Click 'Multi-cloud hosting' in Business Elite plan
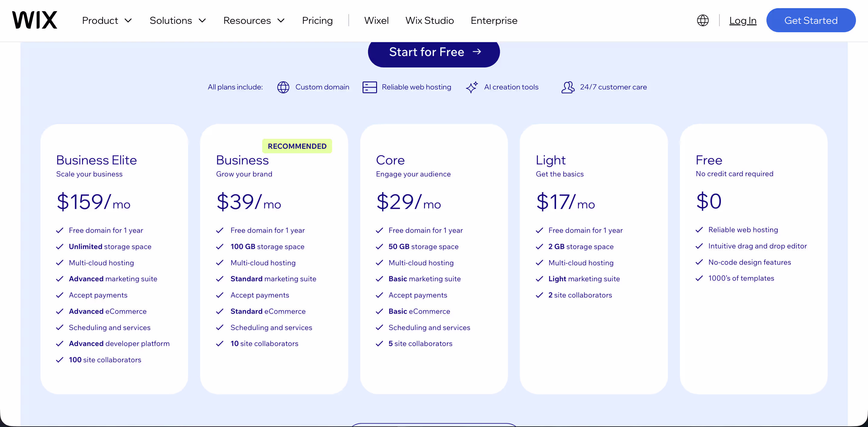Image resolution: width=868 pixels, height=427 pixels. [x=101, y=263]
